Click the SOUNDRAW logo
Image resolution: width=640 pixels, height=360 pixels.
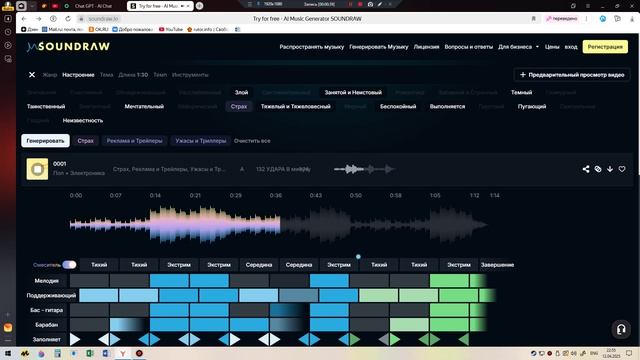coord(68,47)
